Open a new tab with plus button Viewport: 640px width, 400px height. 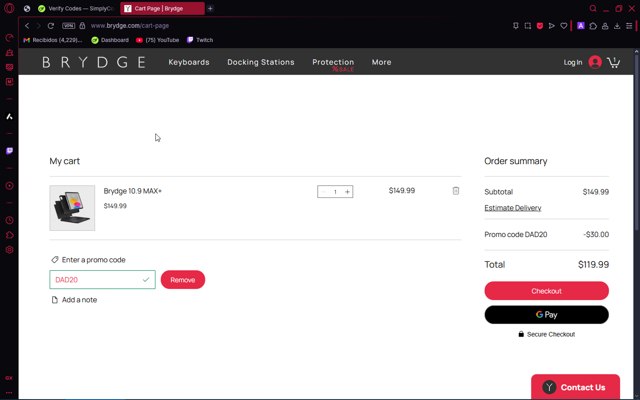[210, 9]
